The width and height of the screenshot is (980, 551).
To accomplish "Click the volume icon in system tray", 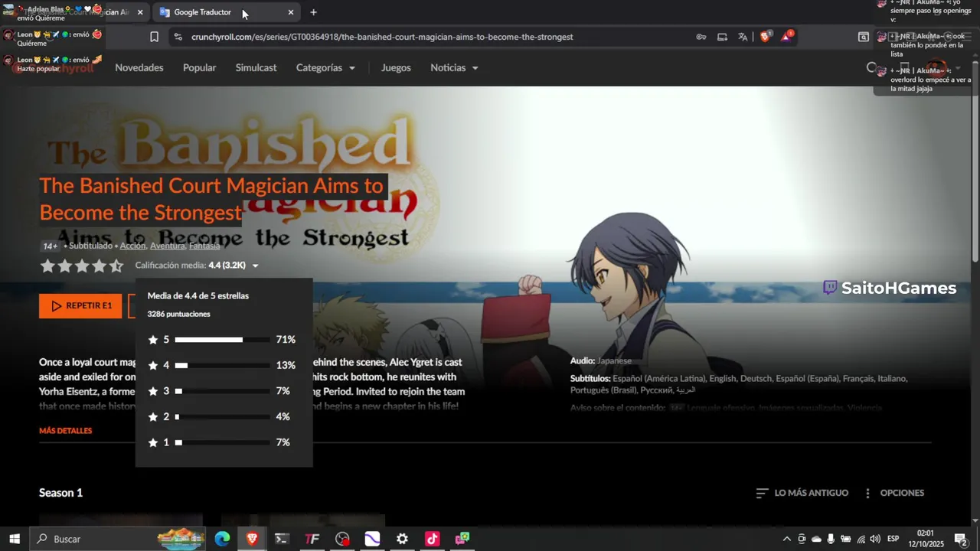I will pyautogui.click(x=875, y=539).
